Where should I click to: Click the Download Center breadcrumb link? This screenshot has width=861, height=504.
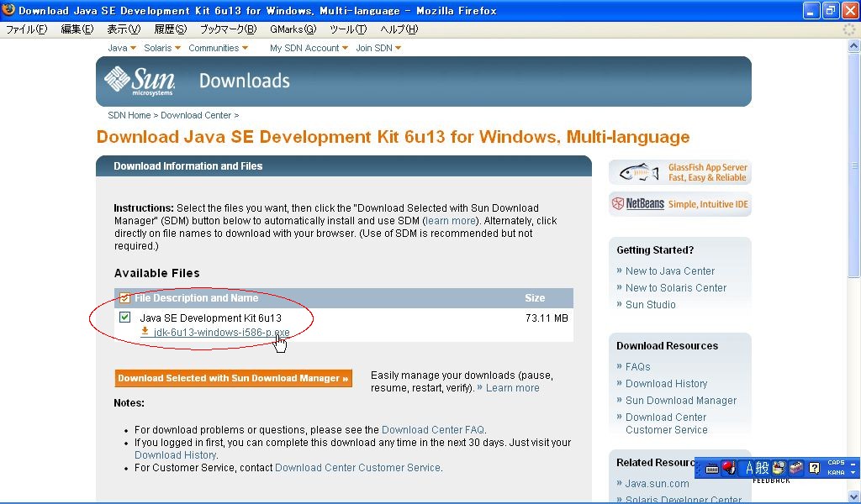196,115
